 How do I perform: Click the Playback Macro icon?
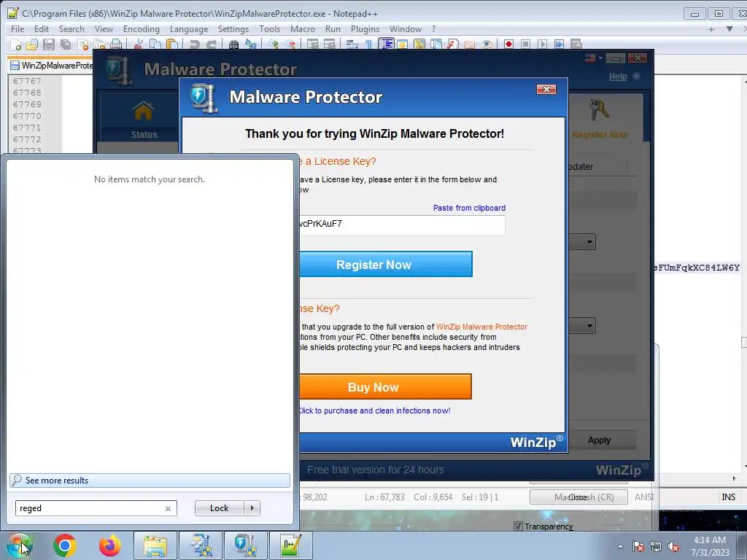pos(542,44)
